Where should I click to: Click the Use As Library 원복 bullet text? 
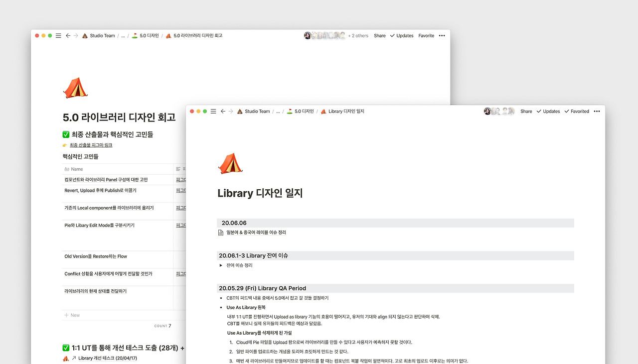click(246, 308)
